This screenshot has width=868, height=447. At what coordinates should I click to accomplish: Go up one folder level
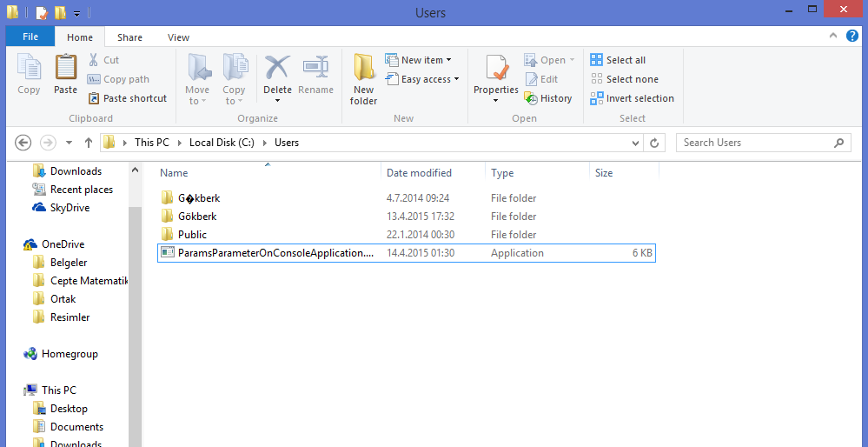(88, 143)
